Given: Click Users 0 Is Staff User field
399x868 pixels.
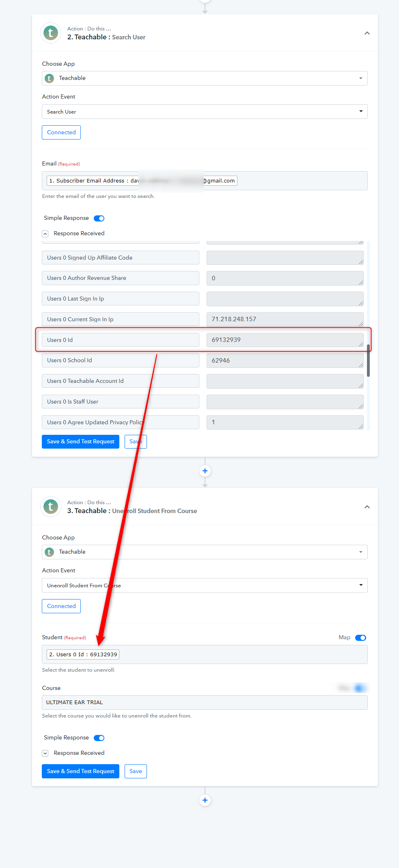Looking at the screenshot, I should point(121,402).
